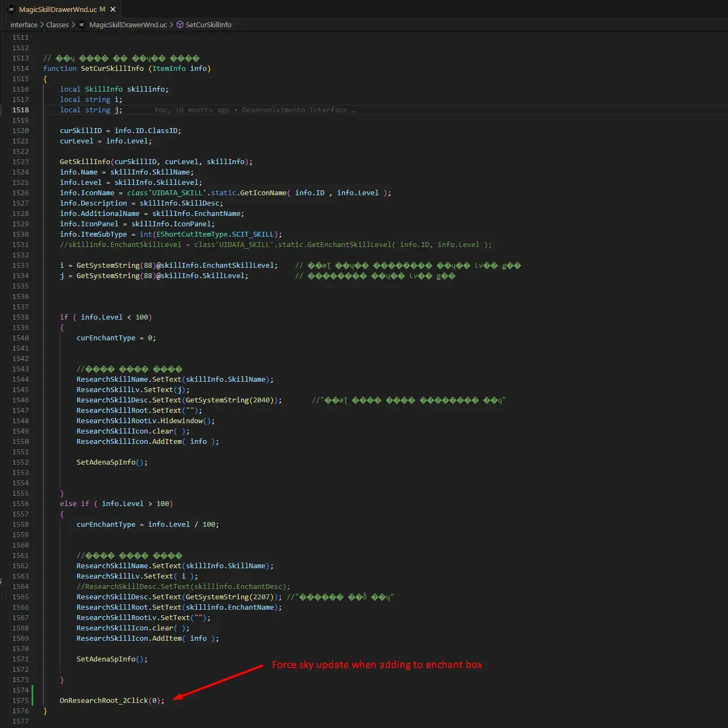Screen dimensions: 728x728
Task: Click 'i = GetSystemString(88)' line
Action: tap(169, 265)
